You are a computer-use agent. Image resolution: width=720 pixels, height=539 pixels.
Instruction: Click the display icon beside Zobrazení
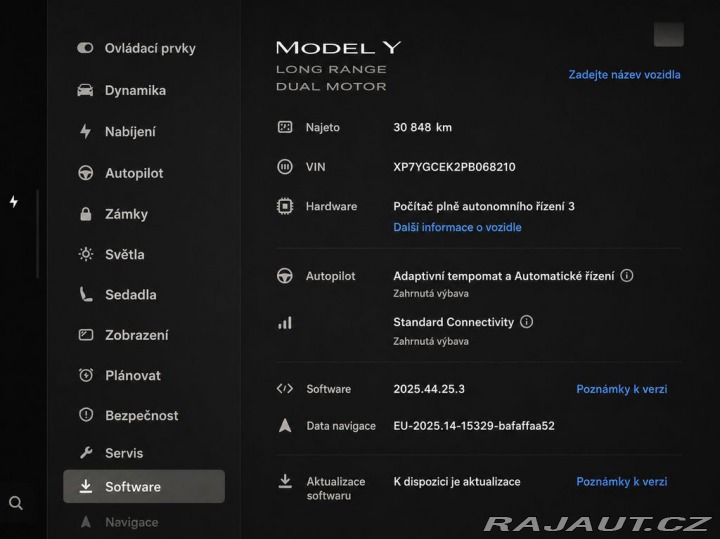click(x=85, y=335)
